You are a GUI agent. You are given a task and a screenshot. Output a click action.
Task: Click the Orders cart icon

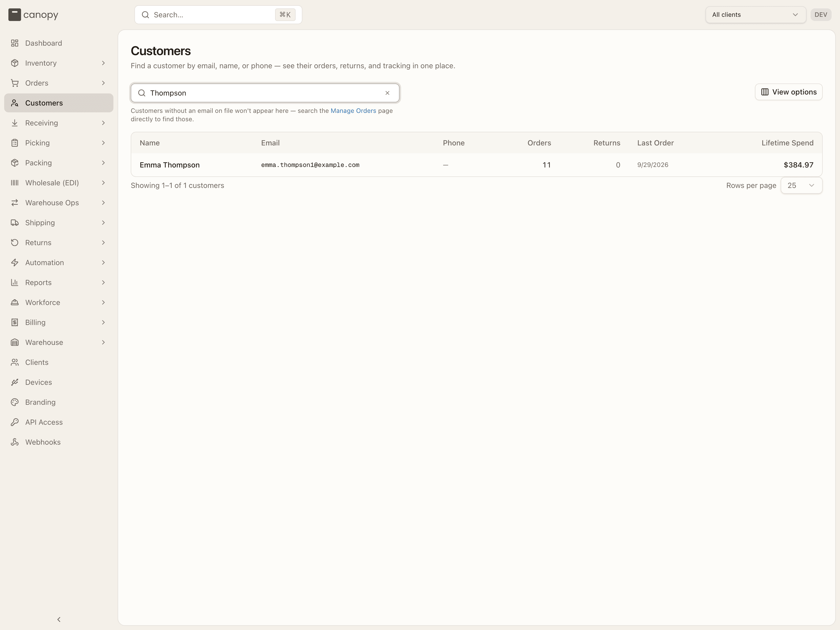(x=15, y=83)
